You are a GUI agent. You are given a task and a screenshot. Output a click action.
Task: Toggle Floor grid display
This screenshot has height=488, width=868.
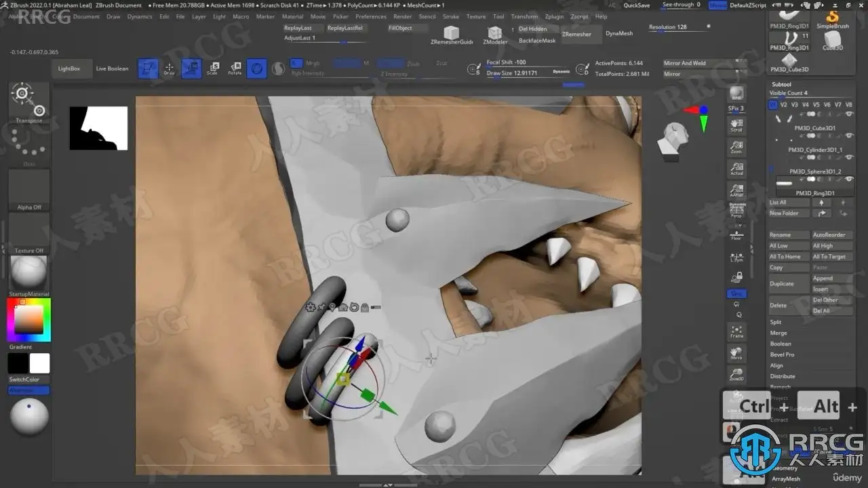pyautogui.click(x=736, y=234)
